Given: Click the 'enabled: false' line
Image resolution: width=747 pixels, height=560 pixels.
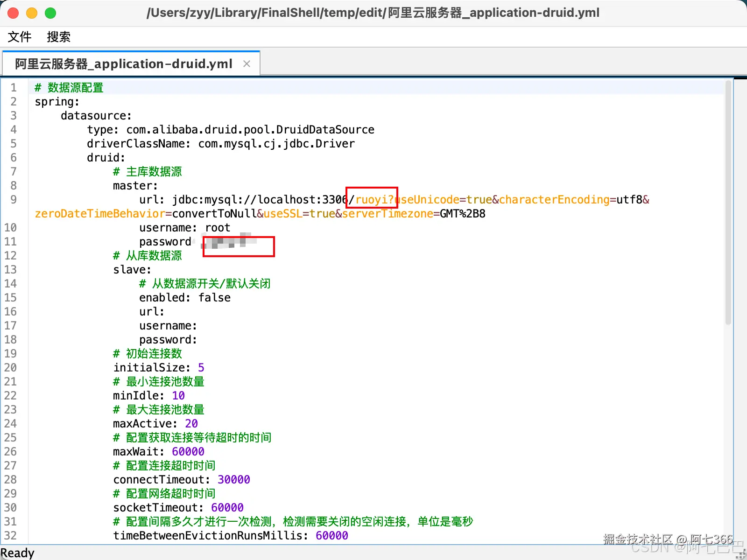Looking at the screenshot, I should coord(185,298).
